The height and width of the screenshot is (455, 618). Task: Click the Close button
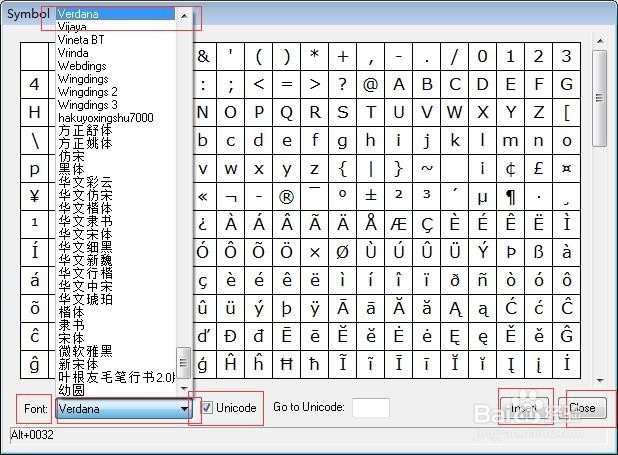(582, 408)
